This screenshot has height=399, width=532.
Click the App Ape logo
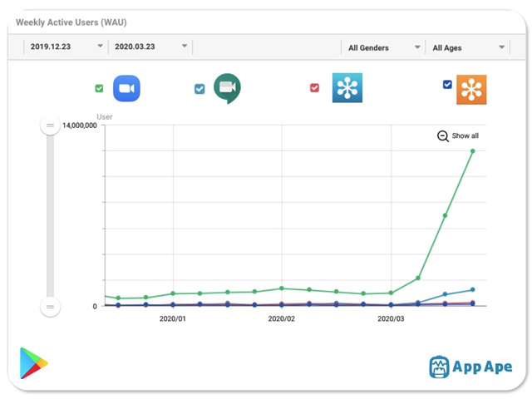470,367
